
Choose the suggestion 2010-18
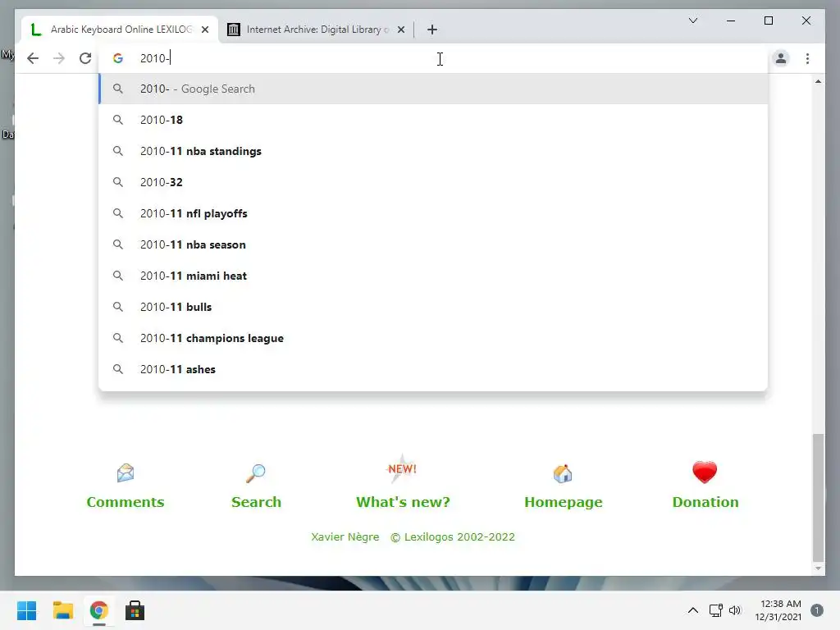(x=433, y=120)
